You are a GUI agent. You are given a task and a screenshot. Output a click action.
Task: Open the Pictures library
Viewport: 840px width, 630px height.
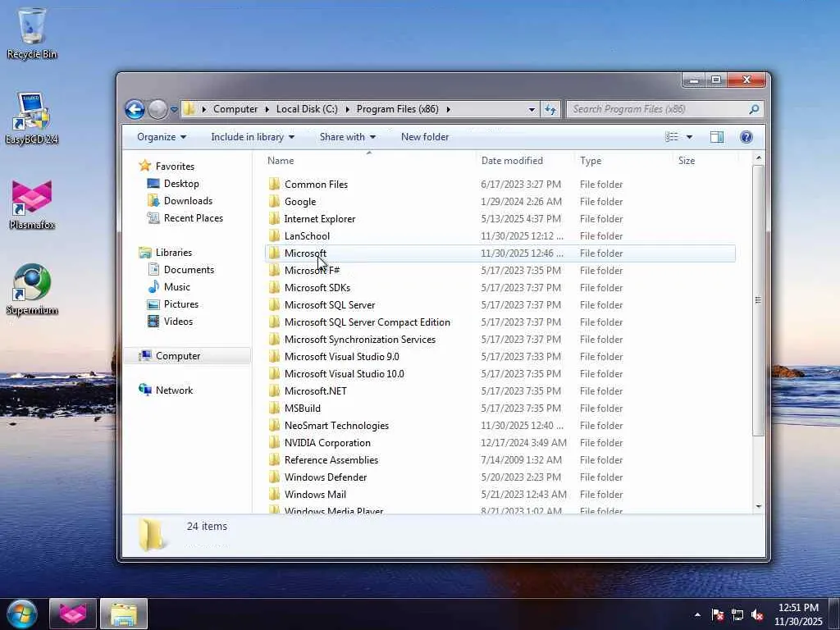[181, 304]
